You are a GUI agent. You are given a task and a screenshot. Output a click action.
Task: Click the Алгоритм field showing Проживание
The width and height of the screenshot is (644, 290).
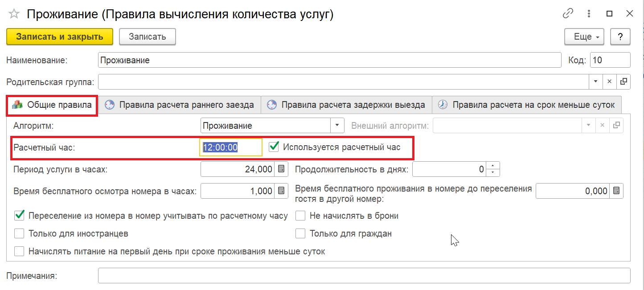point(266,126)
